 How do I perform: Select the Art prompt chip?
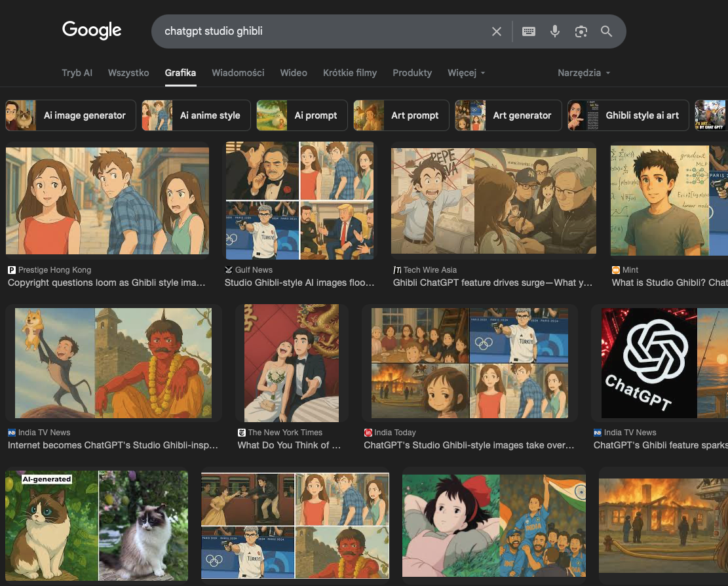401,115
